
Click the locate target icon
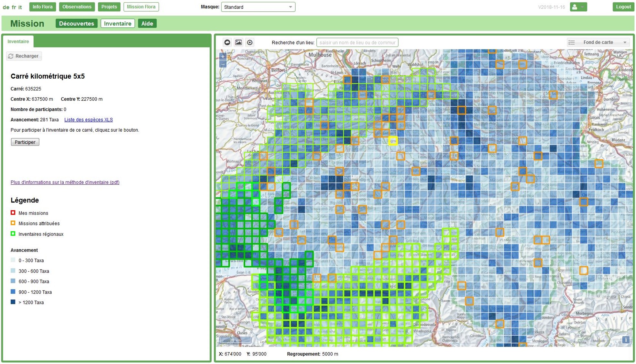pyautogui.click(x=250, y=42)
